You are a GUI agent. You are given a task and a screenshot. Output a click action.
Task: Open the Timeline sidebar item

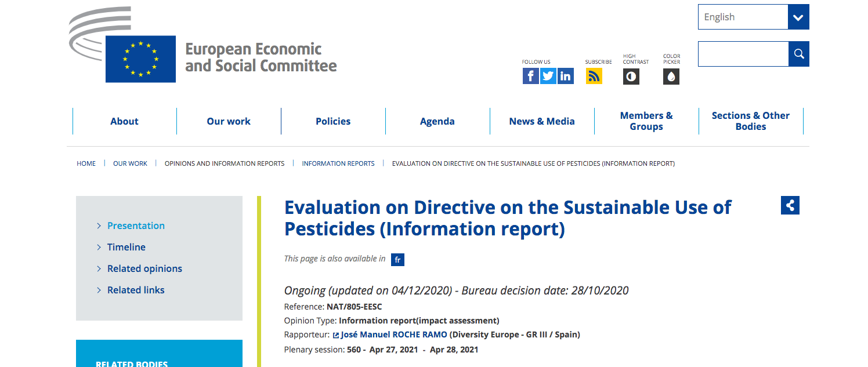click(126, 247)
